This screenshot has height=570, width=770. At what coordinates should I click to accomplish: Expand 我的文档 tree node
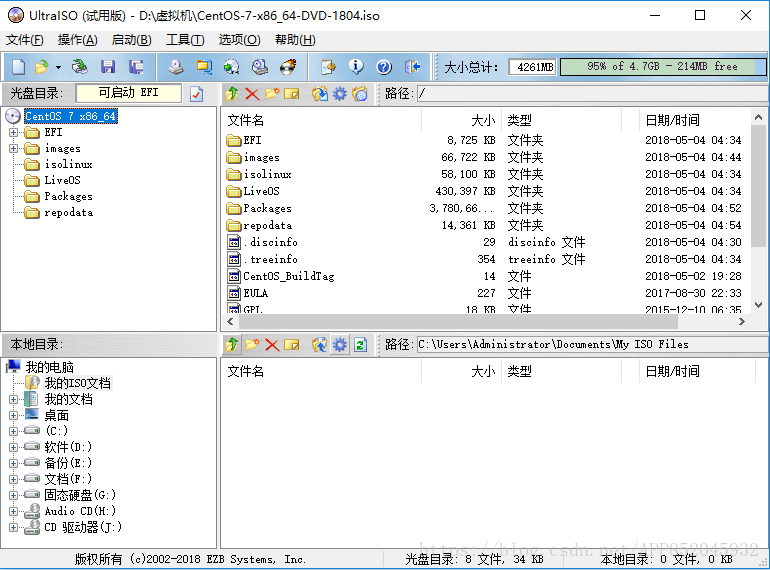[x=13, y=400]
